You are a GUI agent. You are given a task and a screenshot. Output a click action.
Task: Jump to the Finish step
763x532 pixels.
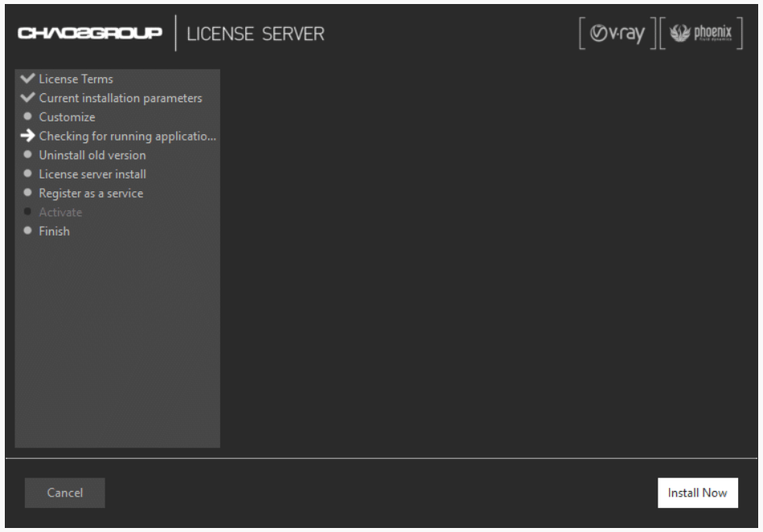(54, 231)
